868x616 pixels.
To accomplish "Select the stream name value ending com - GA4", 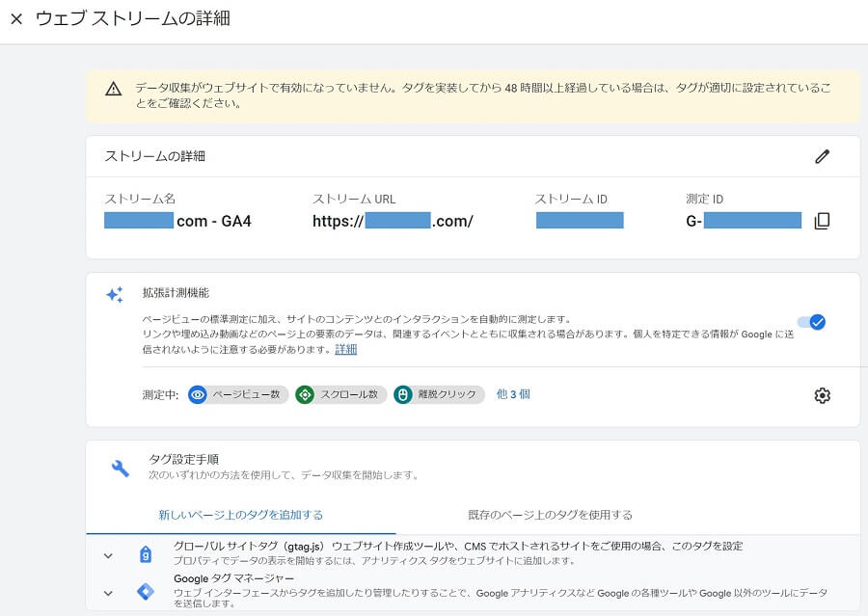I will point(177,221).
